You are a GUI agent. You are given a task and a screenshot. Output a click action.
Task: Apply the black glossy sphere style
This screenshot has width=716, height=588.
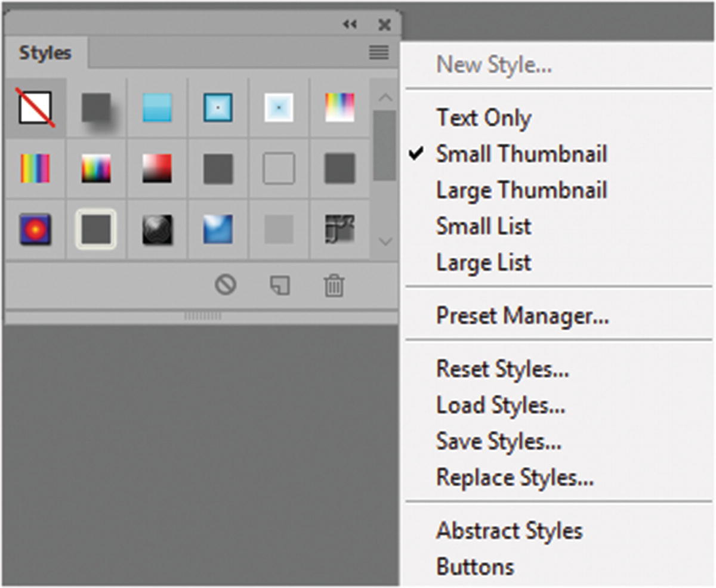pyautogui.click(x=158, y=230)
